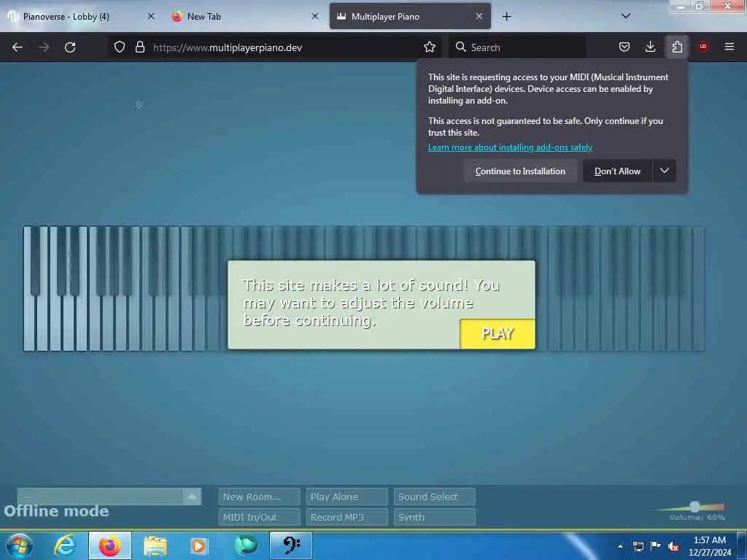Click the bass clef taskbar app
This screenshot has width=747, height=560.
point(291,545)
